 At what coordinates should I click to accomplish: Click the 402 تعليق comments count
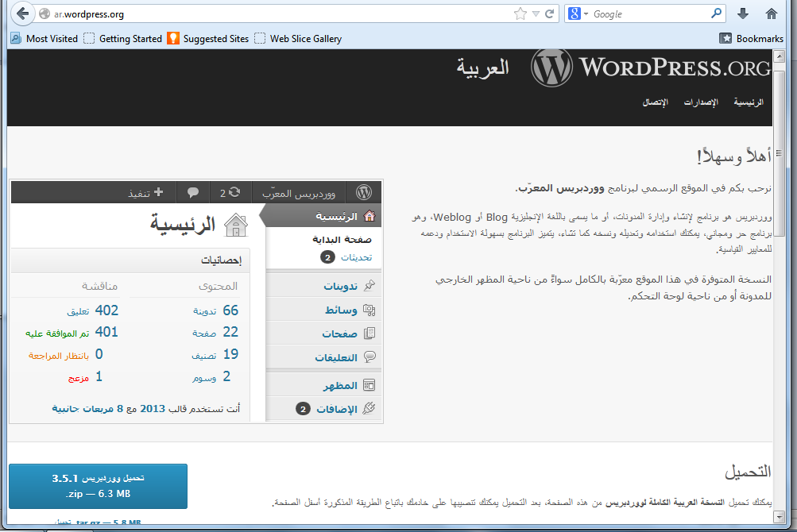click(92, 310)
